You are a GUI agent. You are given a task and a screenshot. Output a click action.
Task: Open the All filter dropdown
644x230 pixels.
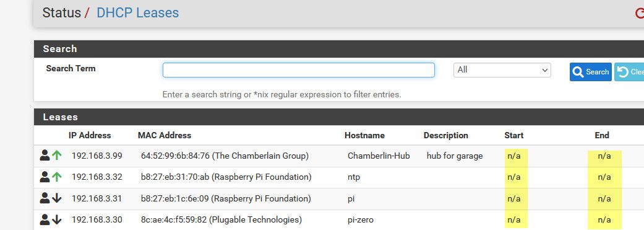click(502, 70)
